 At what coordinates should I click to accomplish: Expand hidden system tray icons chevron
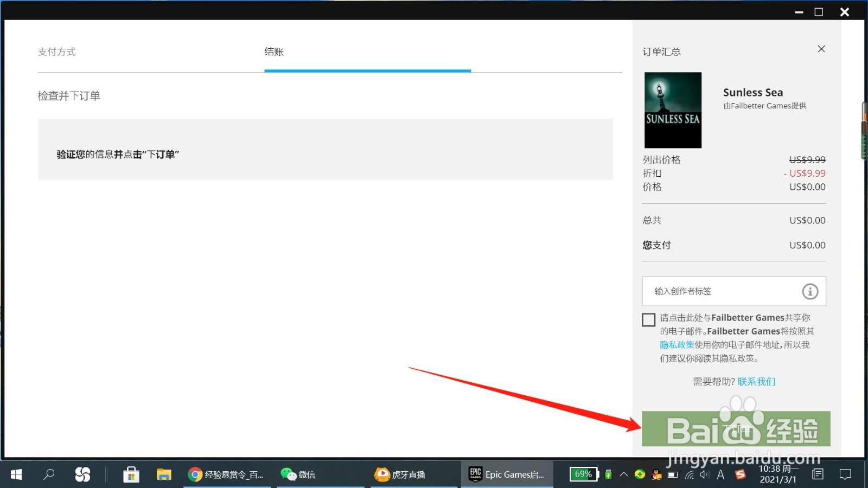[x=624, y=474]
